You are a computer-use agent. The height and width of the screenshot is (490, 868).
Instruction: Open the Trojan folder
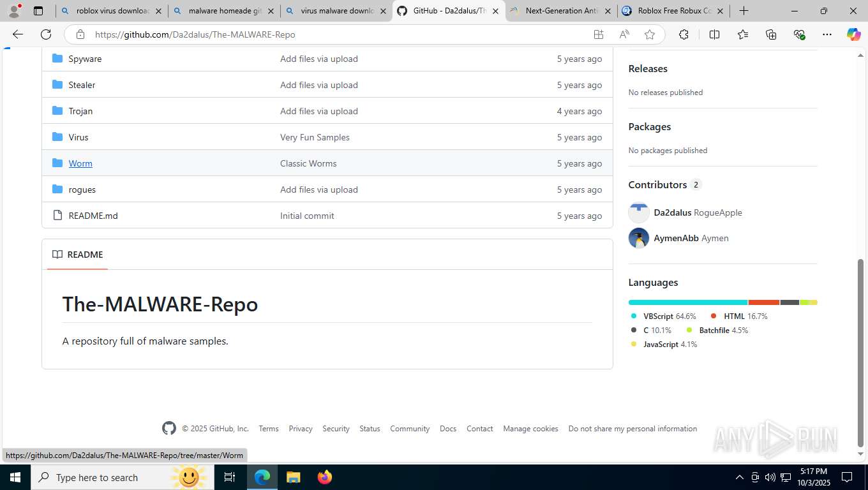coord(80,111)
